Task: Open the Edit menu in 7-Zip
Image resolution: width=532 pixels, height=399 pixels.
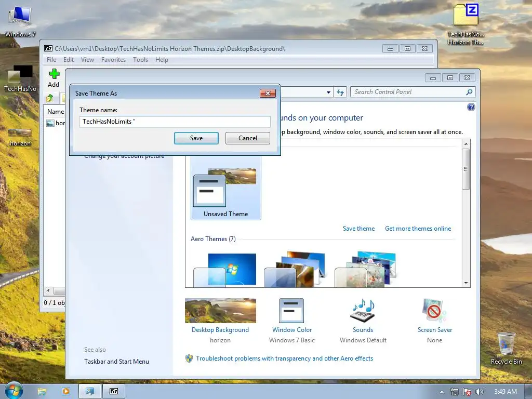Action: tap(68, 60)
